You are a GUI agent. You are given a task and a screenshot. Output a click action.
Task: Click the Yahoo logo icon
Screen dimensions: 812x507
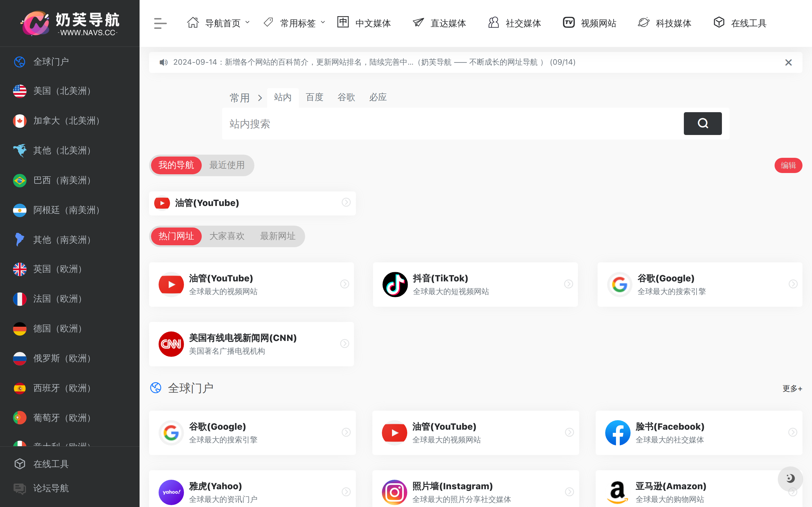[x=171, y=492]
